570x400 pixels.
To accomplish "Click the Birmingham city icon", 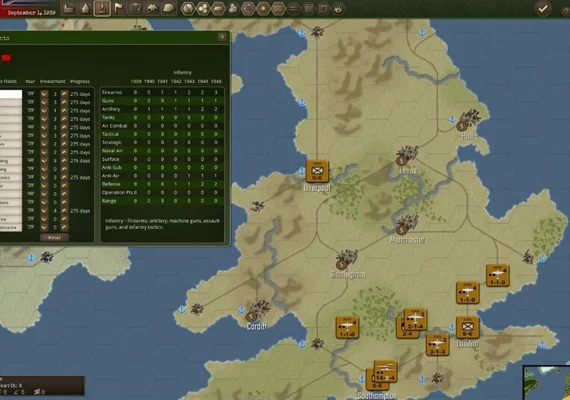I will coord(347,259).
